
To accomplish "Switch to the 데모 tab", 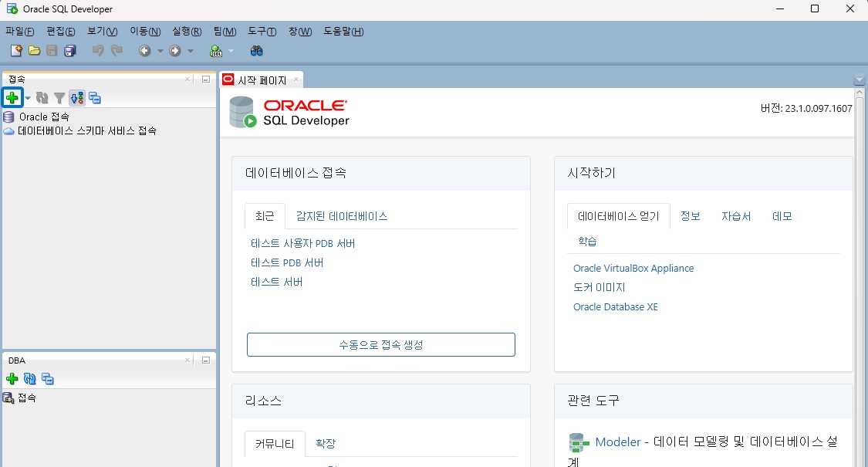I will pyautogui.click(x=782, y=216).
